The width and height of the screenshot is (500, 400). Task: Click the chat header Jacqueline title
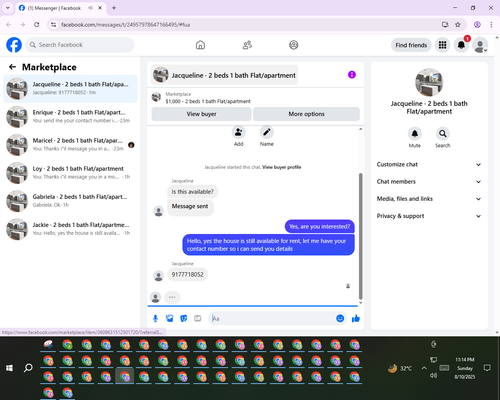tap(233, 75)
